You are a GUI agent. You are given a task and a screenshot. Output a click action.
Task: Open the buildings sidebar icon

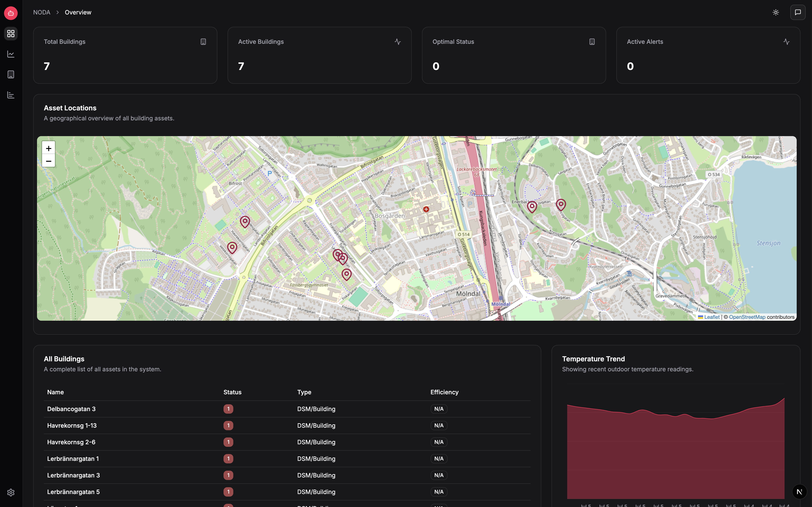coord(11,74)
